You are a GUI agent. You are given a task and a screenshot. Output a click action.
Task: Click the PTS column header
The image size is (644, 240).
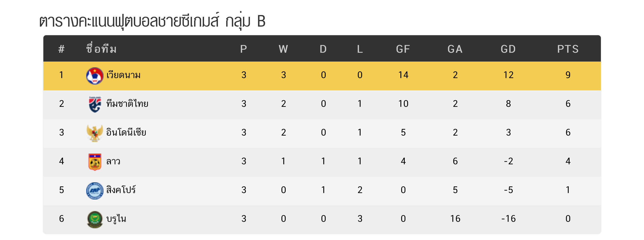(x=568, y=49)
